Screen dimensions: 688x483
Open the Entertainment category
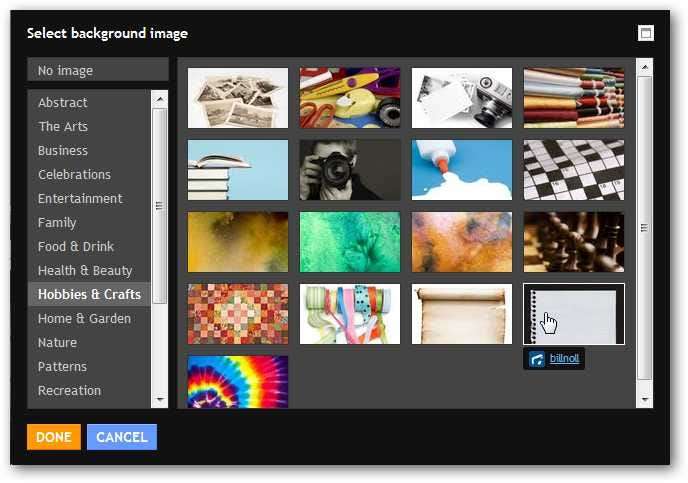tap(89, 198)
